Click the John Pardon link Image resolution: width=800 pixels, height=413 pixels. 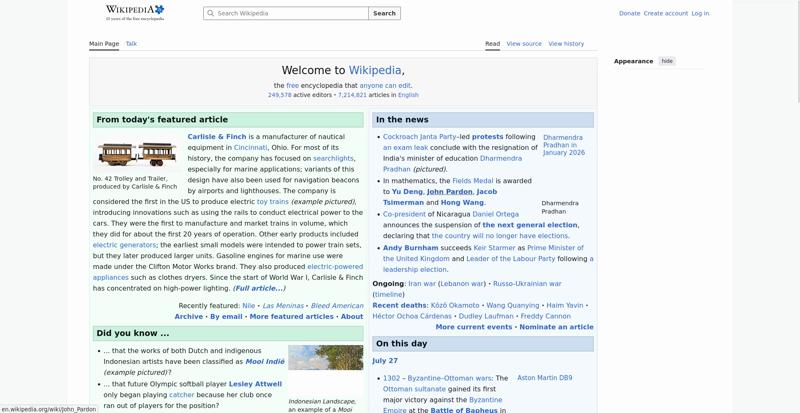449,191
